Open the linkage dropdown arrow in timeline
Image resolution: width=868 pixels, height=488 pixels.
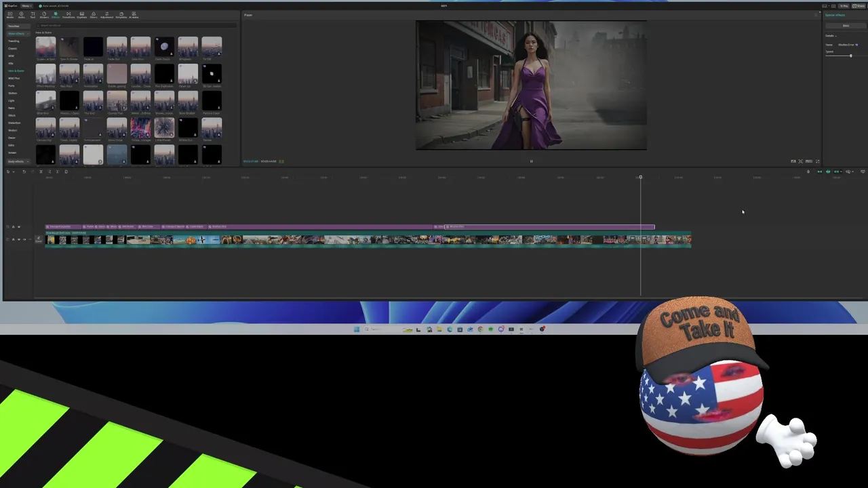coord(842,171)
